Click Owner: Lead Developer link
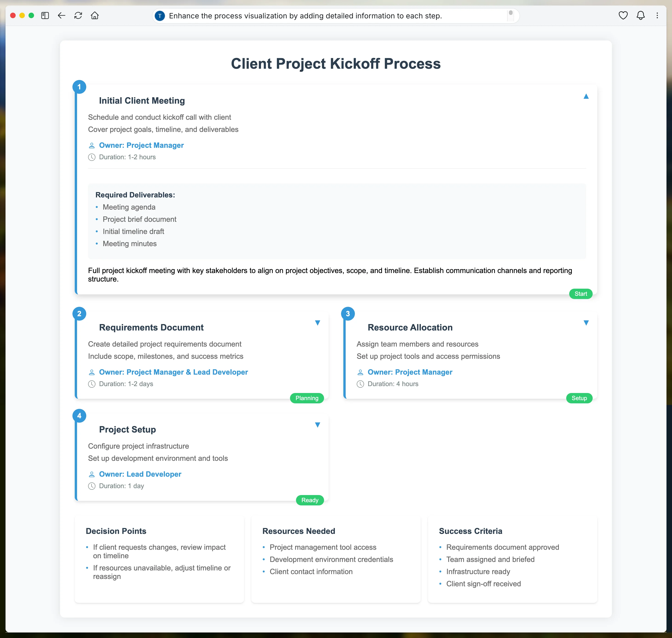Viewport: 672px width, 638px height. (140, 474)
